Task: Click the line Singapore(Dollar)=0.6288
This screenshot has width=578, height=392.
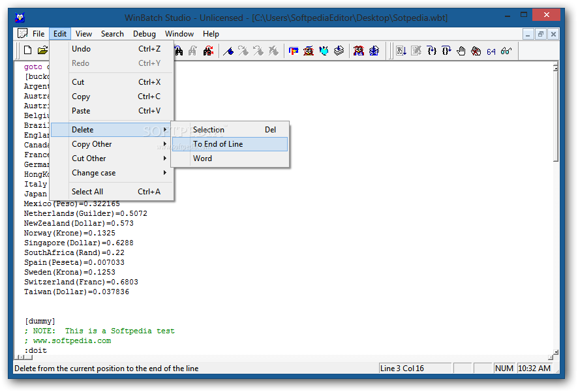Action: coord(79,243)
